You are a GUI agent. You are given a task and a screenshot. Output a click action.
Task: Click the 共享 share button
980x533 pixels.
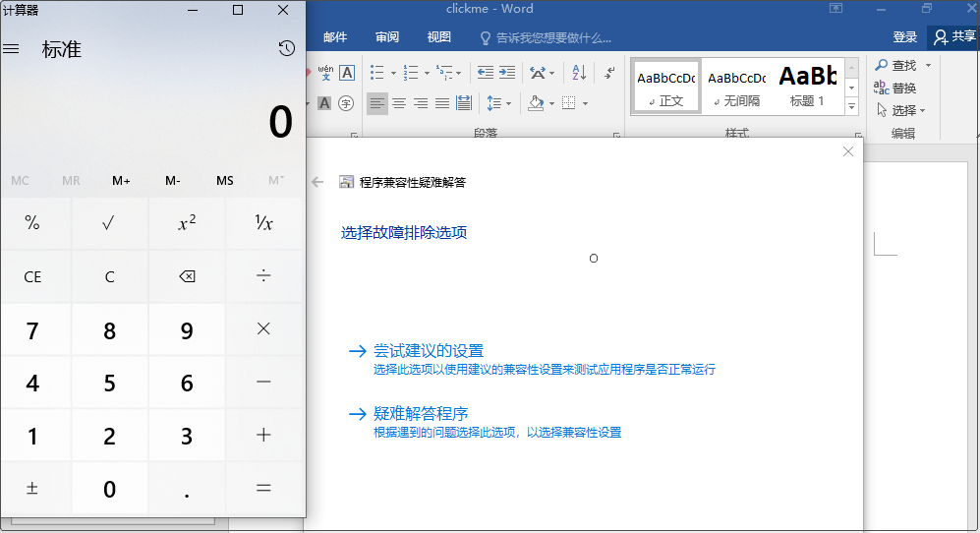click(953, 37)
